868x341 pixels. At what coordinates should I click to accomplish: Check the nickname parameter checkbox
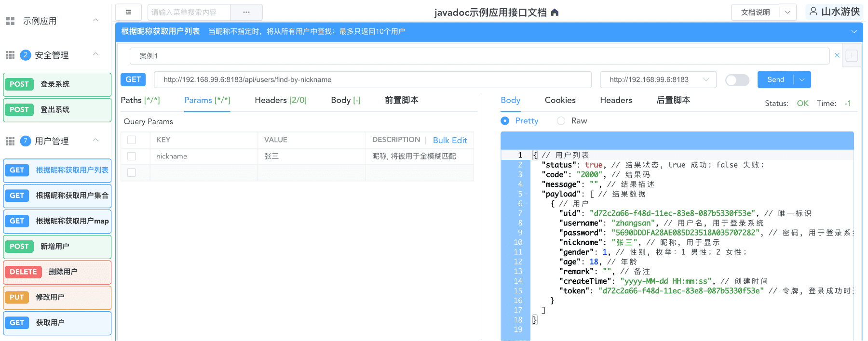click(132, 156)
